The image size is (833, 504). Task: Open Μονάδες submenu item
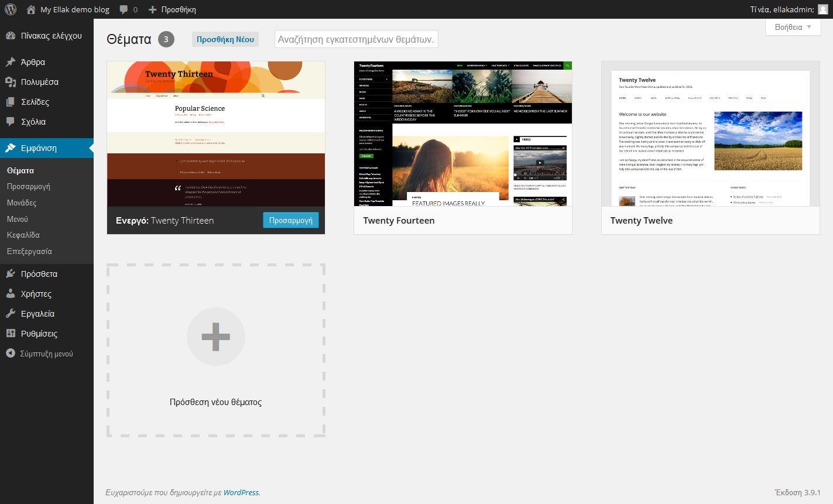pyautogui.click(x=22, y=203)
